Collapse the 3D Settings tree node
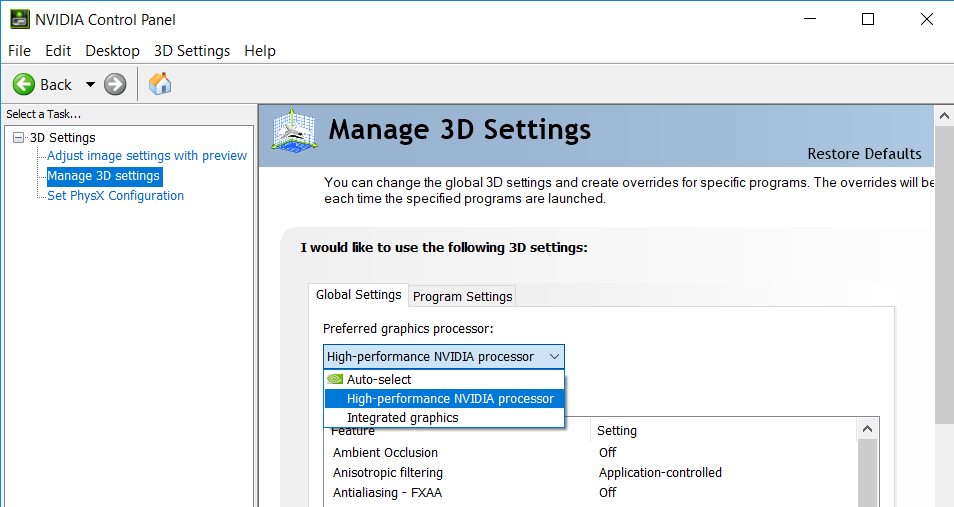 [18, 138]
